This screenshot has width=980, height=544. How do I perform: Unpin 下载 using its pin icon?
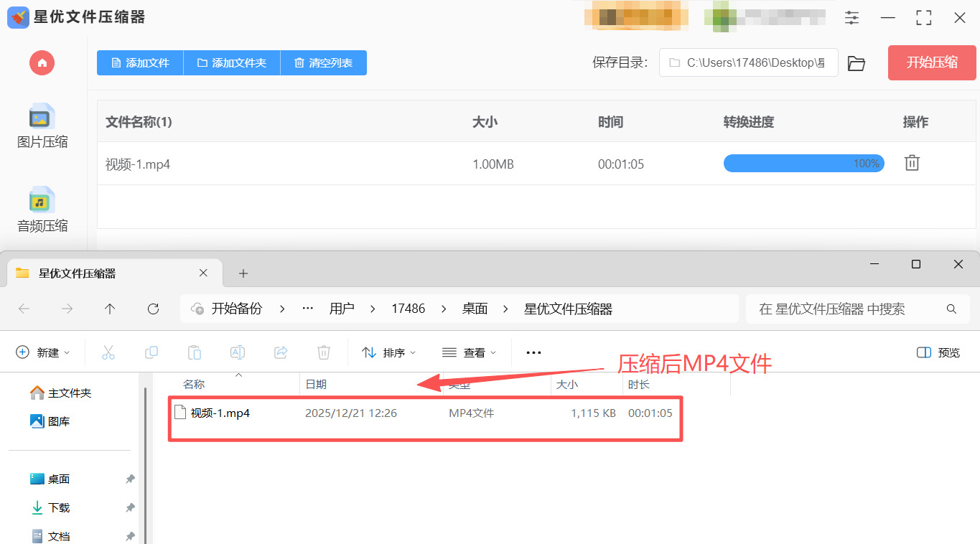130,507
